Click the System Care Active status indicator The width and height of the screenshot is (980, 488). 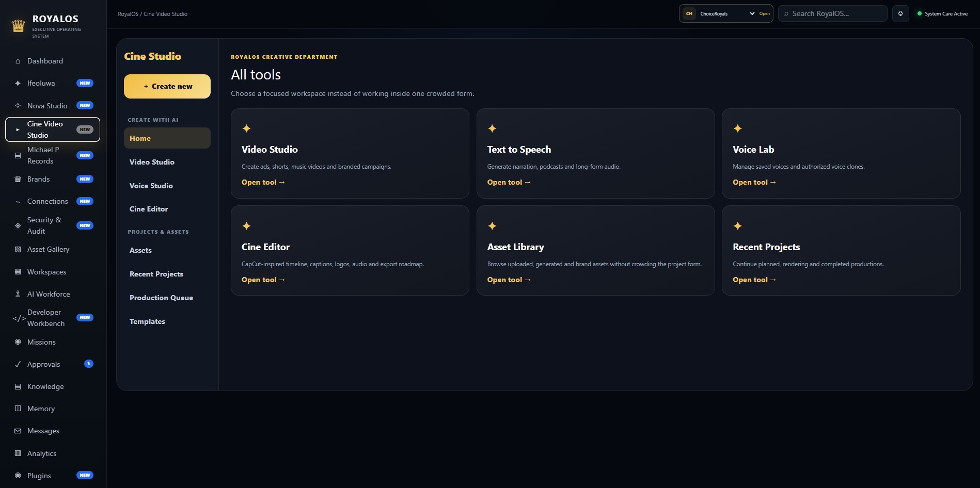tap(942, 14)
